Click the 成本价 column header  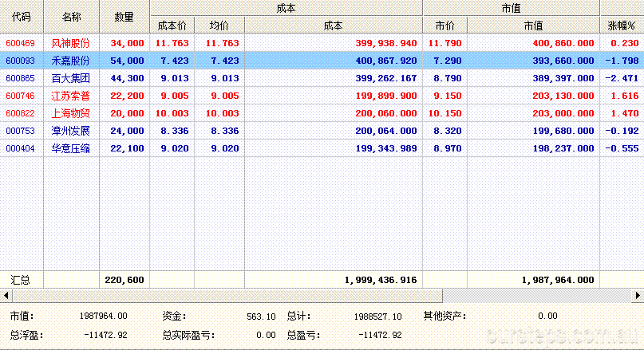click(x=172, y=26)
